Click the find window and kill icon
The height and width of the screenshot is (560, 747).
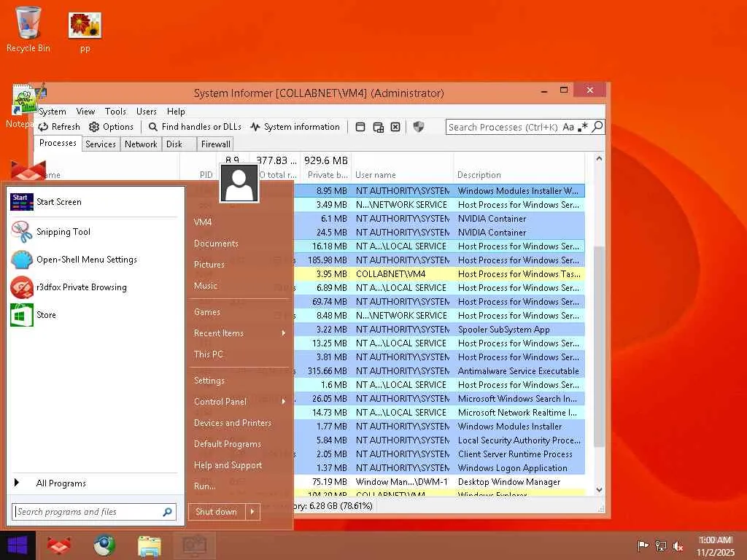395,127
